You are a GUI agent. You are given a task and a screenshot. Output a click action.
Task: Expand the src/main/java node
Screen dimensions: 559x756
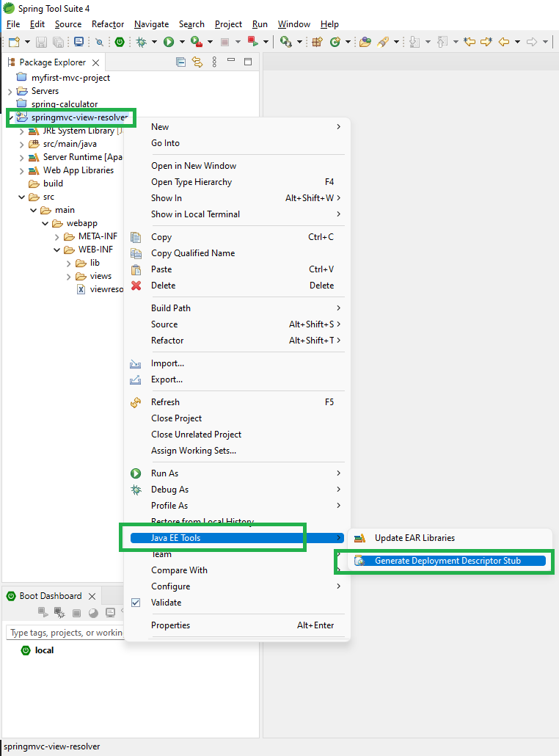coord(22,144)
